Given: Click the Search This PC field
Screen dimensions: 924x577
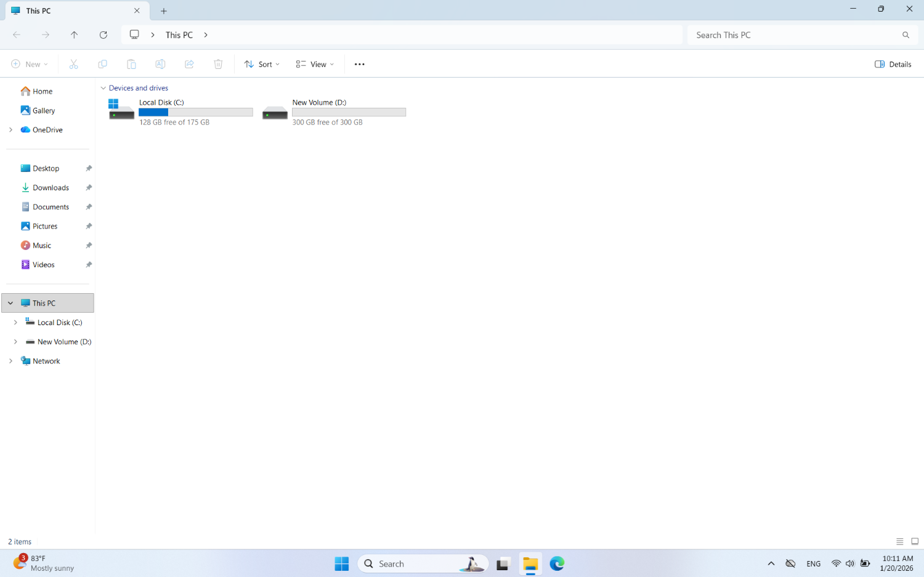Looking at the screenshot, I should [795, 35].
